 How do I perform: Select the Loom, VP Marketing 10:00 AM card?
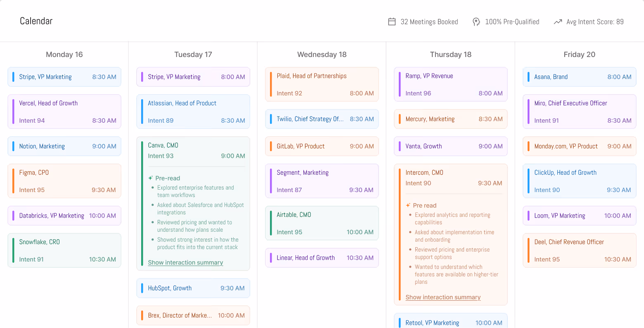pyautogui.click(x=580, y=216)
